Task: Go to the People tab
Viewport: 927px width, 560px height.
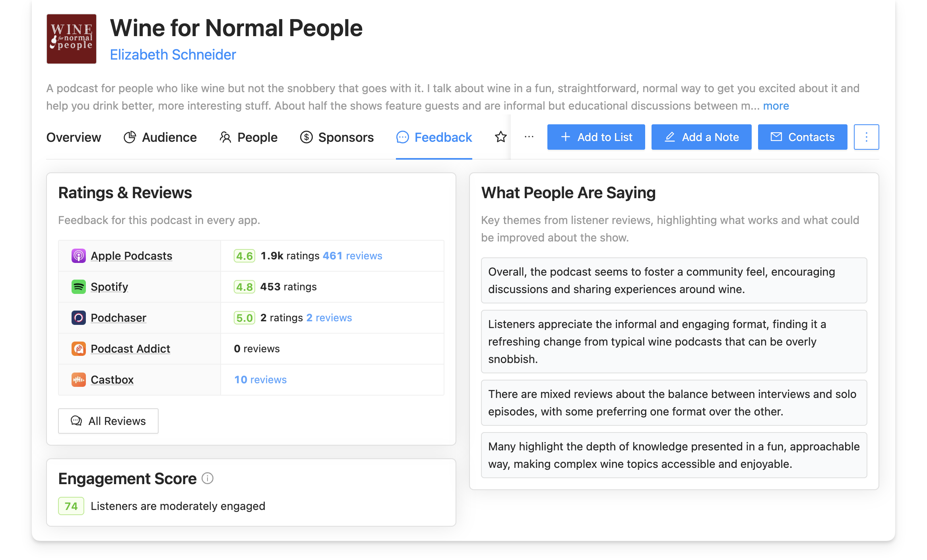Action: pyautogui.click(x=248, y=137)
